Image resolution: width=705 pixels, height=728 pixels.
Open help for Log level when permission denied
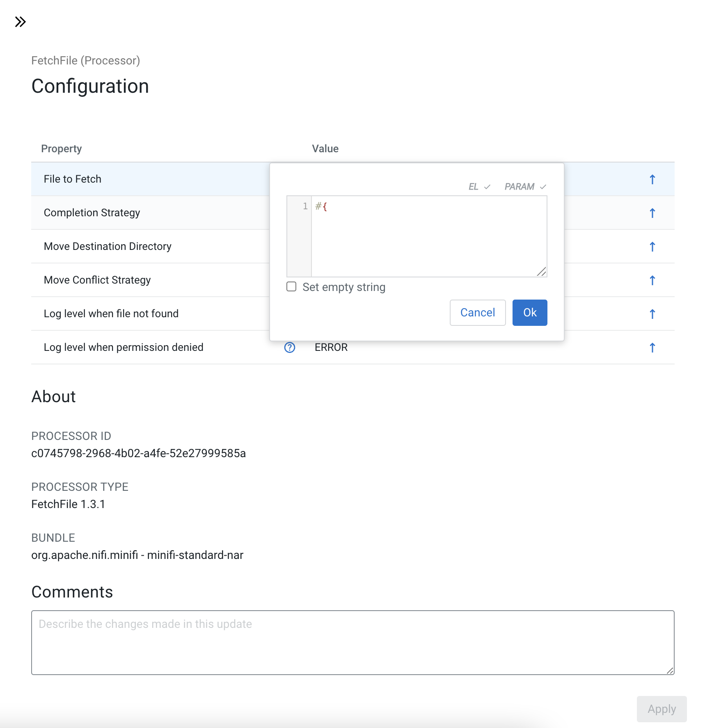coord(290,348)
